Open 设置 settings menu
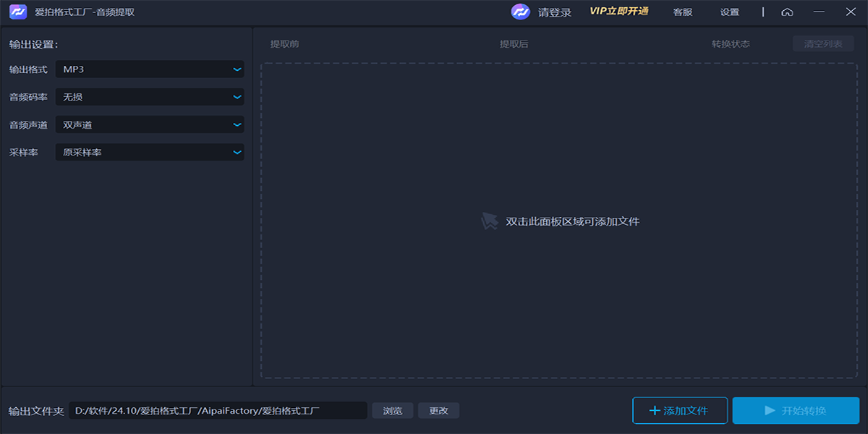This screenshot has width=868, height=434. pyautogui.click(x=730, y=12)
